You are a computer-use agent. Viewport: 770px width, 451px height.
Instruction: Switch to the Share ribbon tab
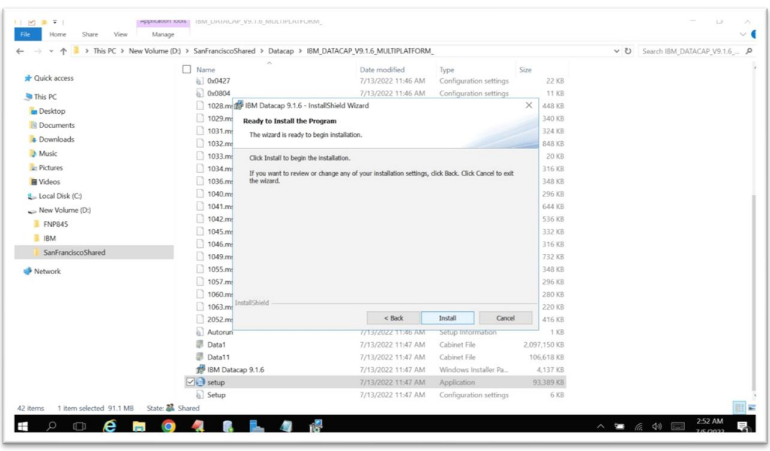pyautogui.click(x=90, y=34)
